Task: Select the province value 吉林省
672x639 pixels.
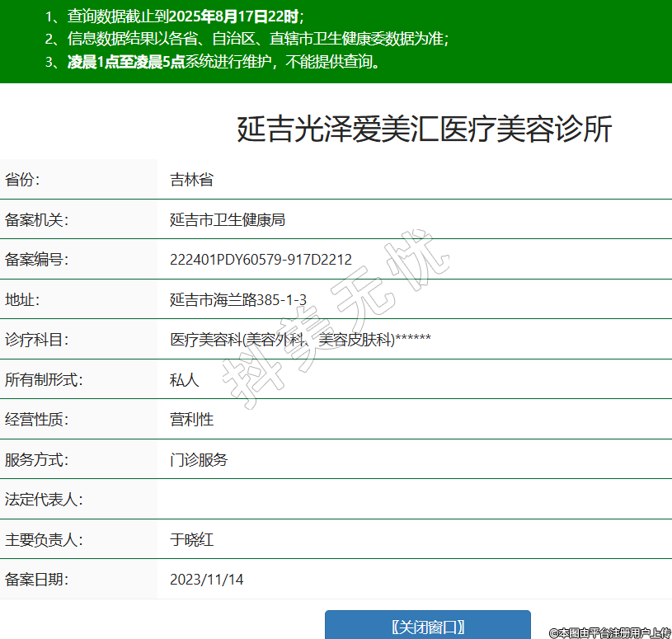Action: (191, 180)
